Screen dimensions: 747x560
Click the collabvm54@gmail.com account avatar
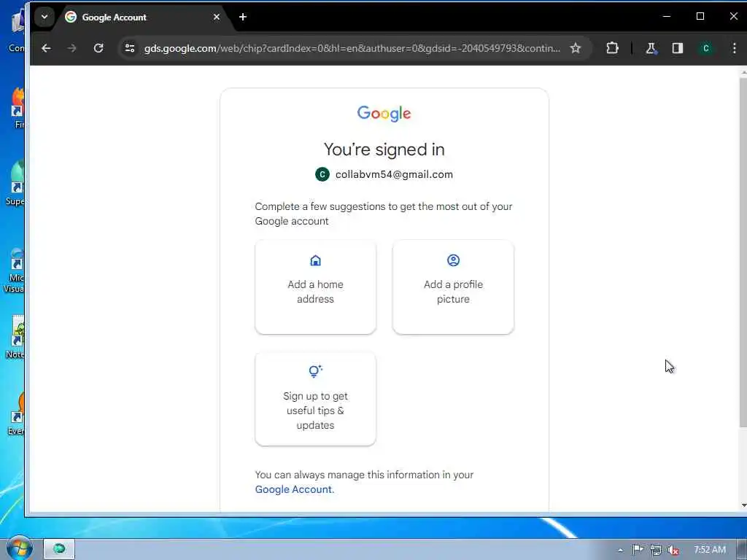322,174
